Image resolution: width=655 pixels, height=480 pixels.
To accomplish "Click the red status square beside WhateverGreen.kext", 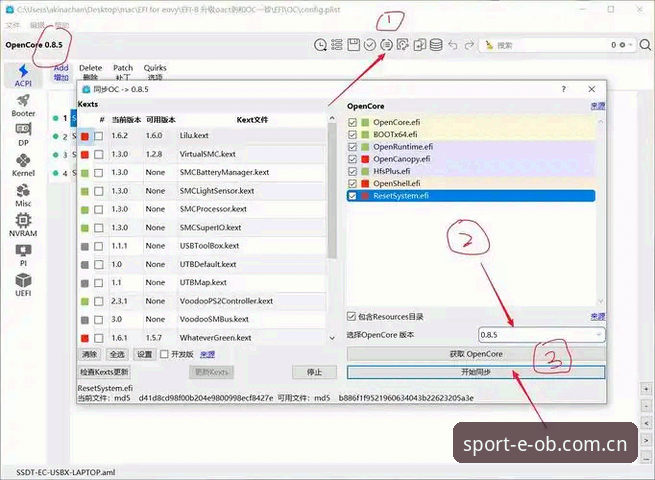I will click(85, 338).
